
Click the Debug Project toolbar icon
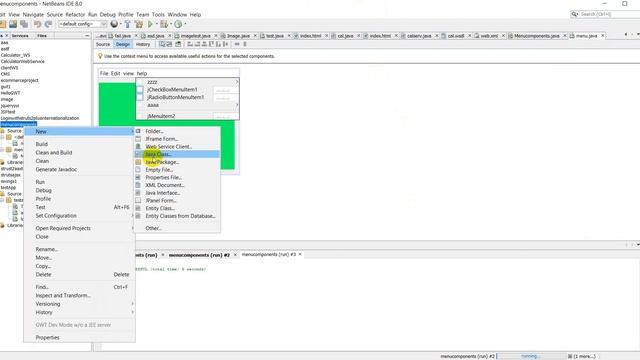[x=164, y=24]
